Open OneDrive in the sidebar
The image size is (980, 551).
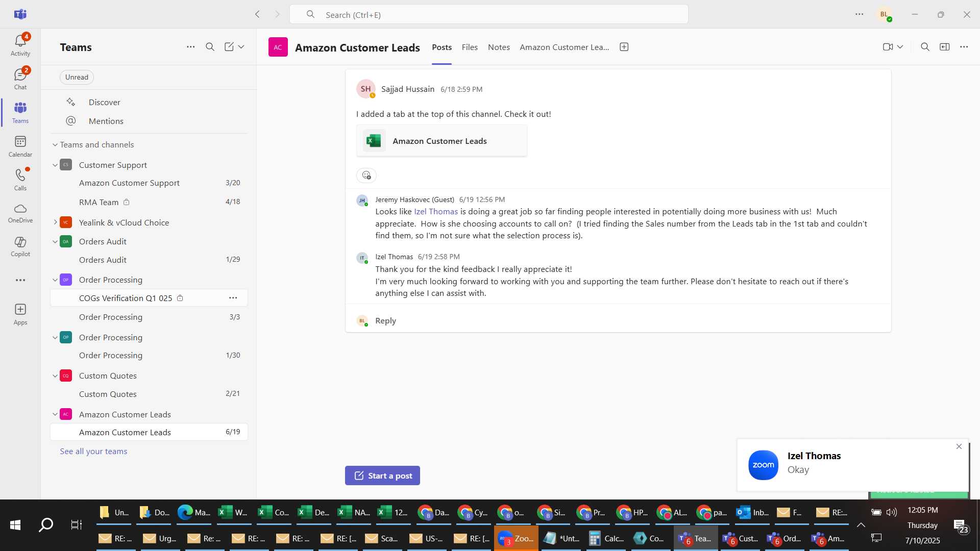[20, 213]
